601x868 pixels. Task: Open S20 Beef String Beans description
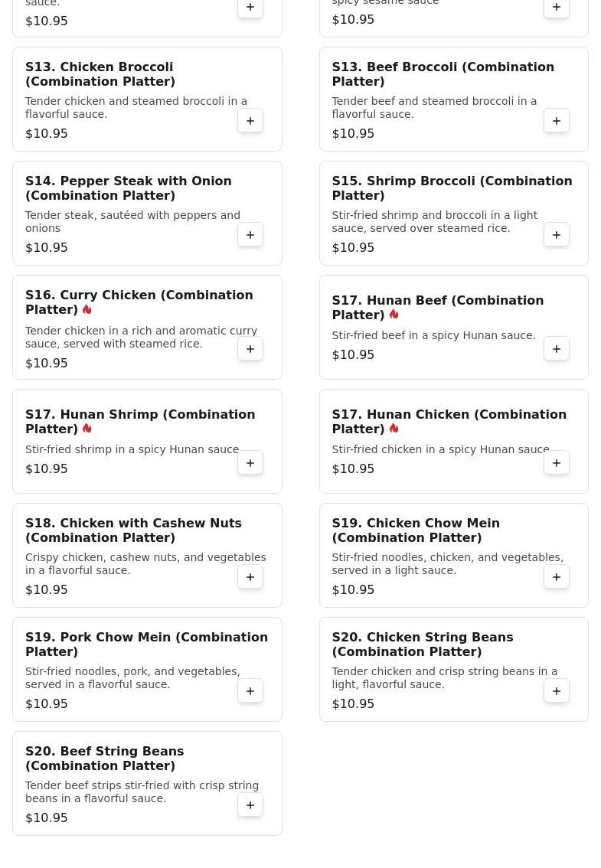click(x=131, y=791)
